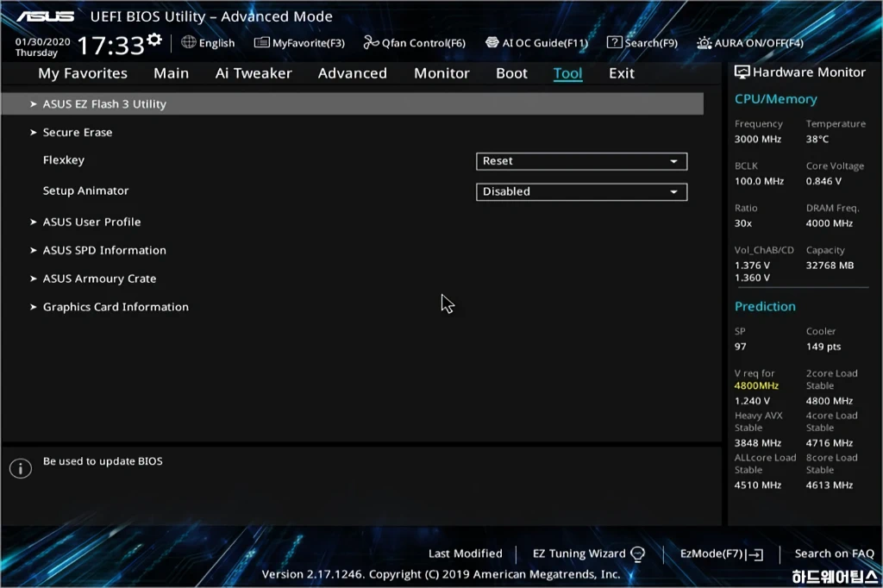
Task: Click the globe language icon
Action: (x=188, y=42)
